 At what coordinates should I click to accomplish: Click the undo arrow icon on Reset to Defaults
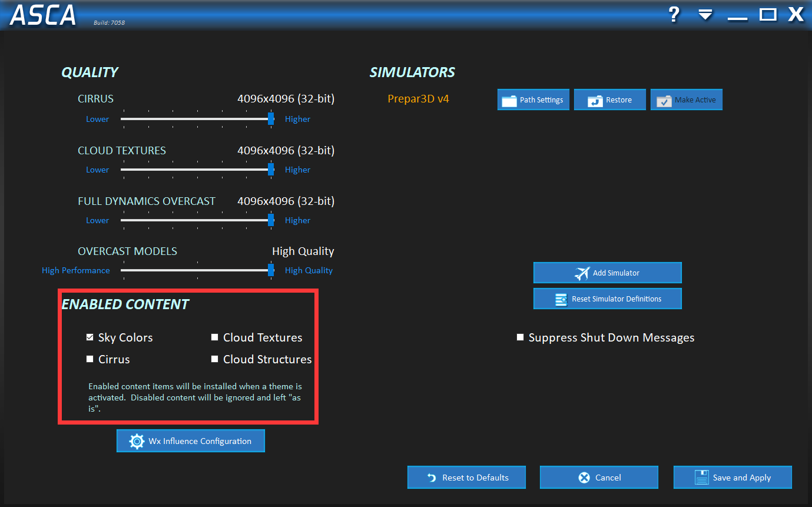432,478
